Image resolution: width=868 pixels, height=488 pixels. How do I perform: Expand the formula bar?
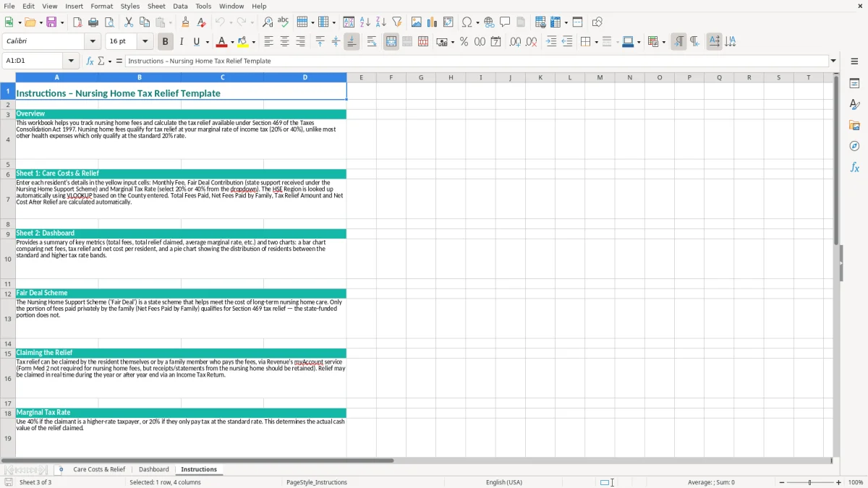(x=833, y=61)
